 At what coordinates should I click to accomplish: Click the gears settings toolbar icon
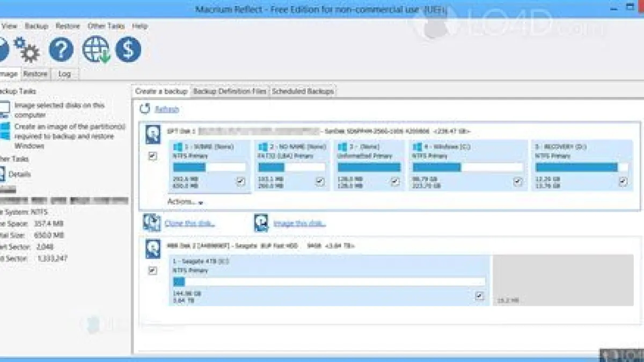tap(27, 50)
